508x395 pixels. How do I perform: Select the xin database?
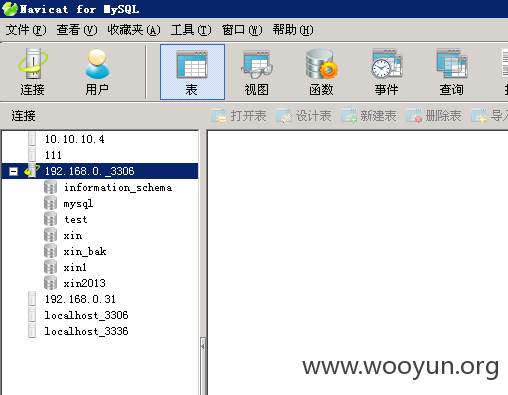pos(73,235)
